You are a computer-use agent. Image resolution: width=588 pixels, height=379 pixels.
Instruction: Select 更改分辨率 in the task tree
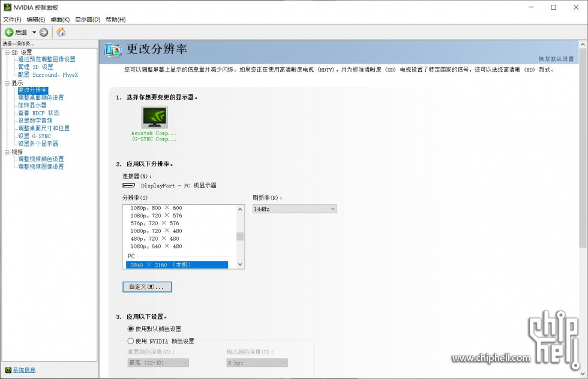[x=32, y=90]
